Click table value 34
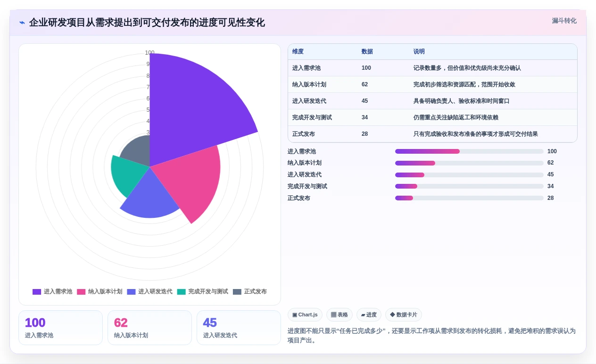The width and height of the screenshot is (596, 364). [x=365, y=117]
